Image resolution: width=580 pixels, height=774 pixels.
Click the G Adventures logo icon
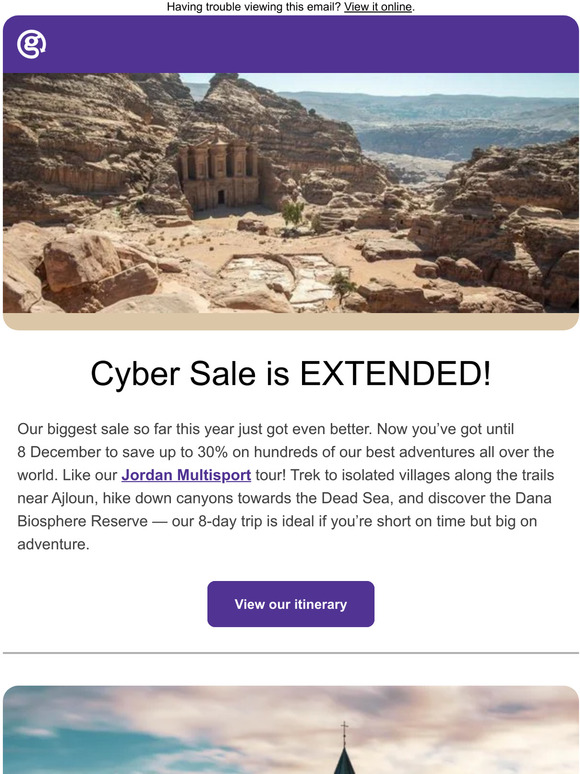click(x=31, y=44)
